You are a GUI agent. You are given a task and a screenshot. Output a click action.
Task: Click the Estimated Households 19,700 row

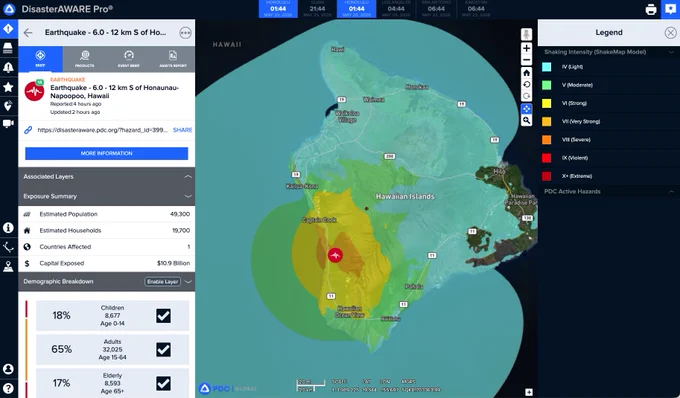(x=107, y=231)
